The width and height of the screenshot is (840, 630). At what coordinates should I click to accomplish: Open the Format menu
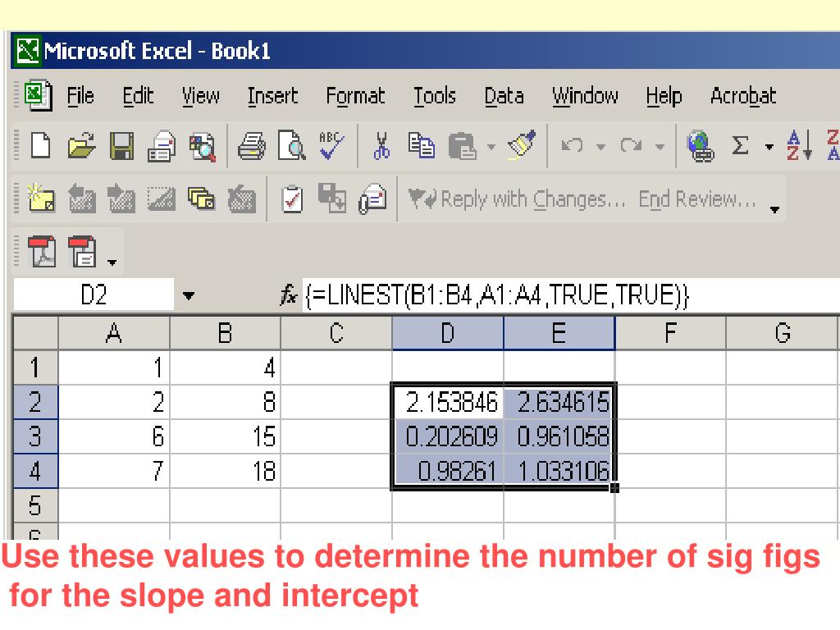355,97
